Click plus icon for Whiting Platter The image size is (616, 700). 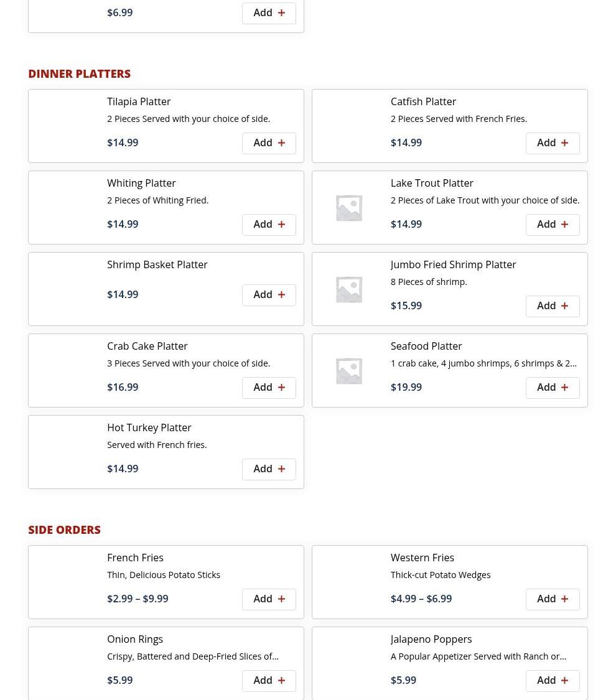[x=281, y=225]
